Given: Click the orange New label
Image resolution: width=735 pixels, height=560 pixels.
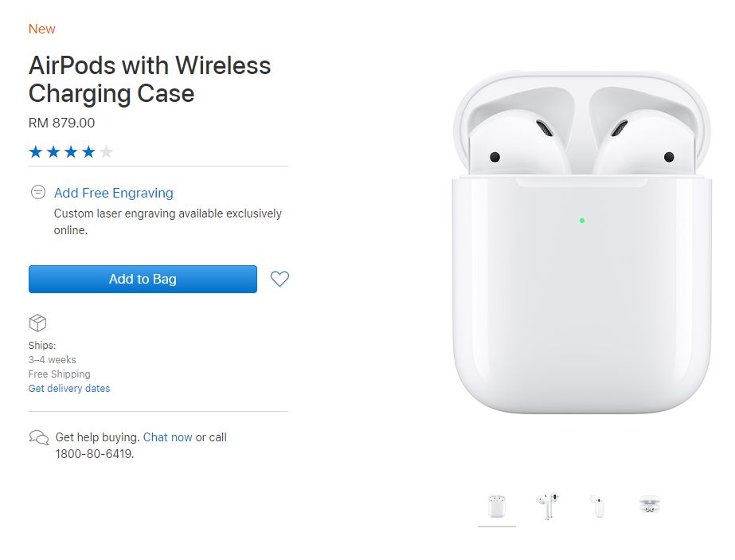Looking at the screenshot, I should [x=41, y=29].
